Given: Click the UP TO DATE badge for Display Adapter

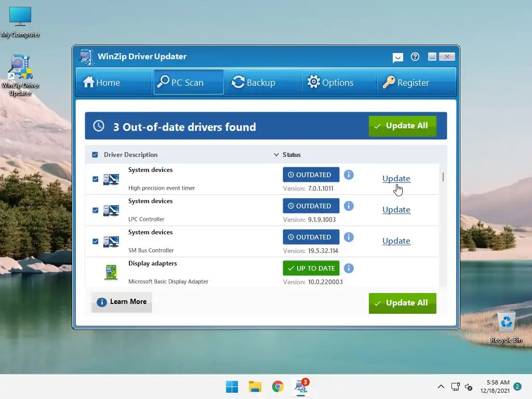Looking at the screenshot, I should [x=311, y=269].
